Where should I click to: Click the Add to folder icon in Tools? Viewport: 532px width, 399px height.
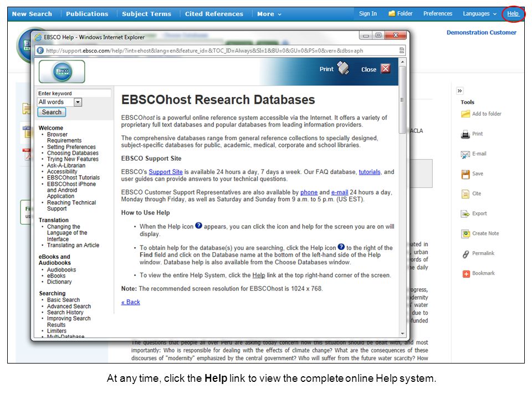coord(465,114)
